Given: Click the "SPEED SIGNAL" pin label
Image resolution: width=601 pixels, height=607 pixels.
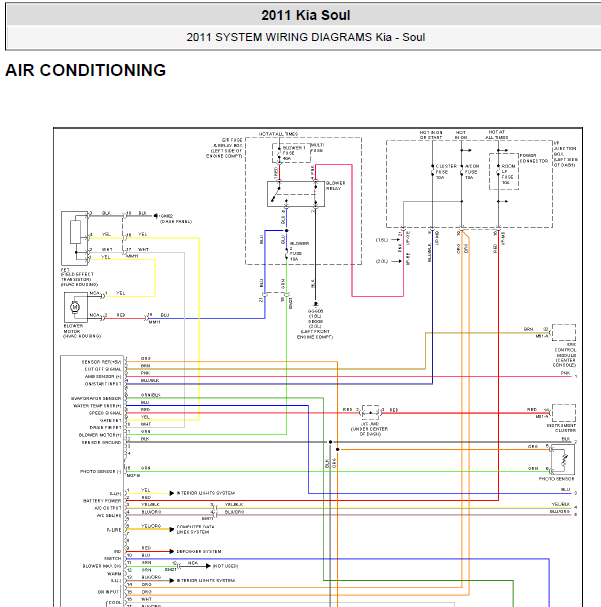Looking at the screenshot, I should (x=105, y=413).
